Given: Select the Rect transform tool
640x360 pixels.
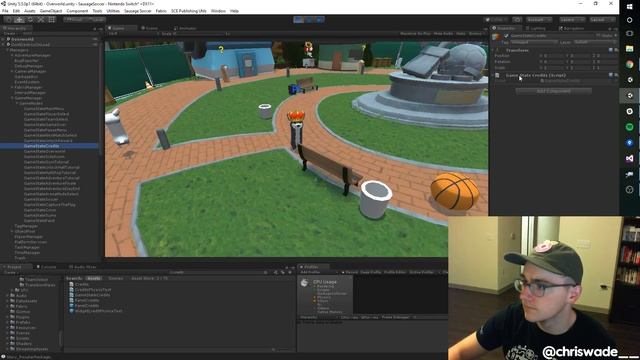Looking at the screenshot, I should [x=51, y=20].
